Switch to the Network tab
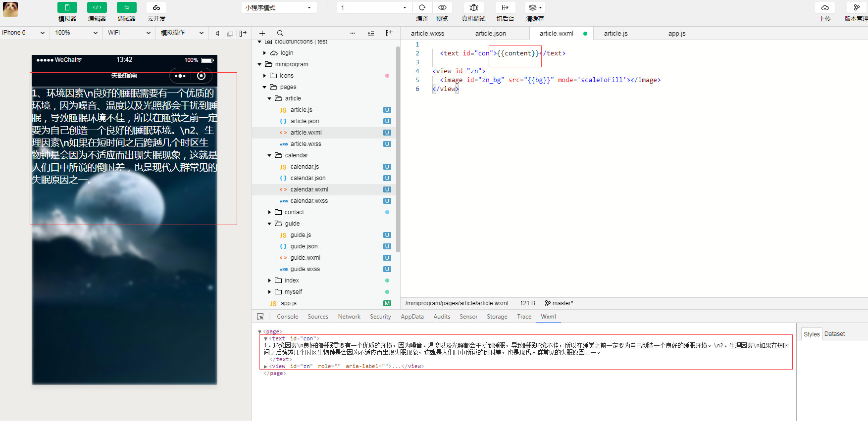Viewport: 868px width, 421px height. (x=349, y=317)
